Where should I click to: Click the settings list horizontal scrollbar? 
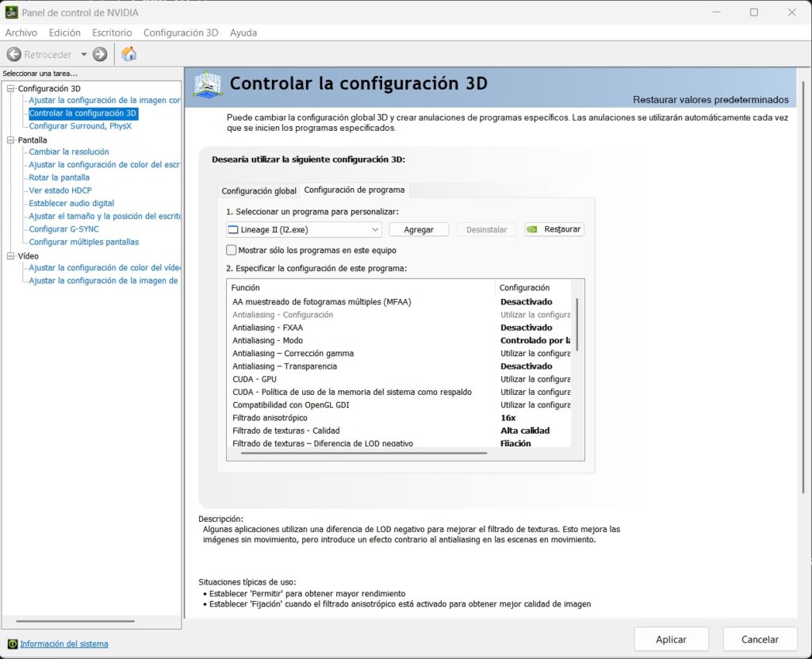364,454
